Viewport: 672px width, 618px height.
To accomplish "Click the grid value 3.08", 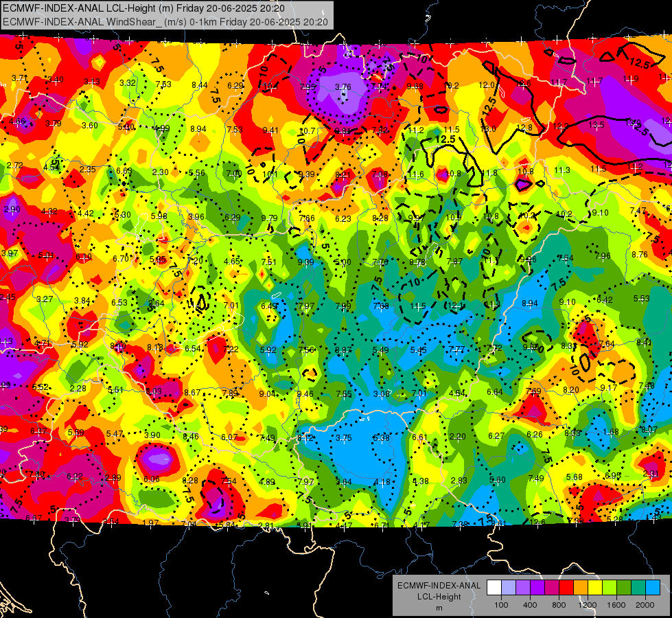I will 382,393.
